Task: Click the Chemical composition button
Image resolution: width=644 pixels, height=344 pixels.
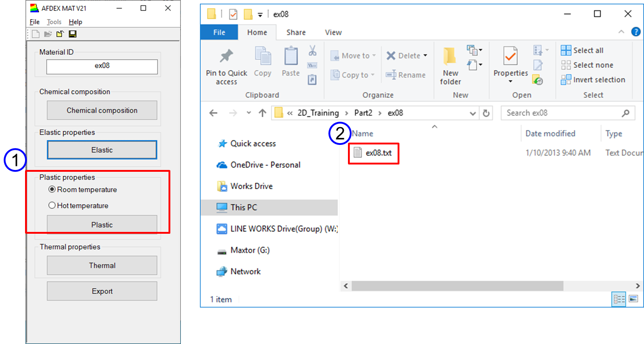Action: (102, 110)
